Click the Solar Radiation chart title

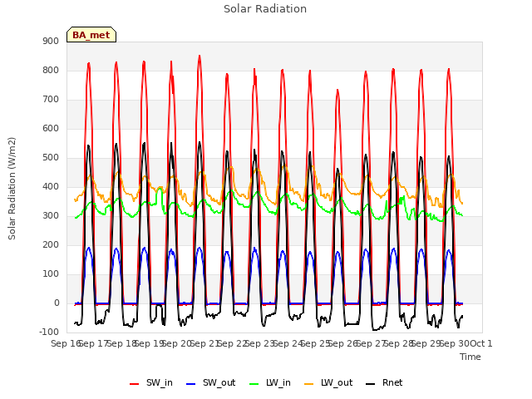pos(265,9)
